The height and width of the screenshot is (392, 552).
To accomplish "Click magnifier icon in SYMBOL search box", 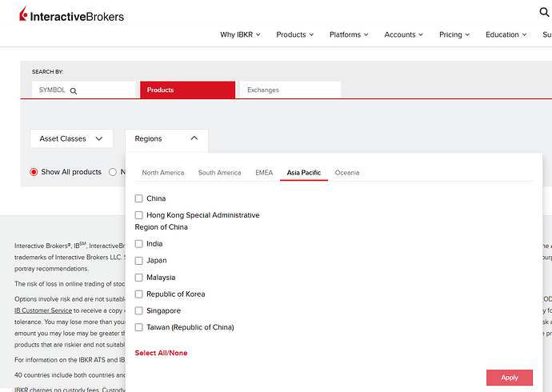I will pyautogui.click(x=74, y=90).
